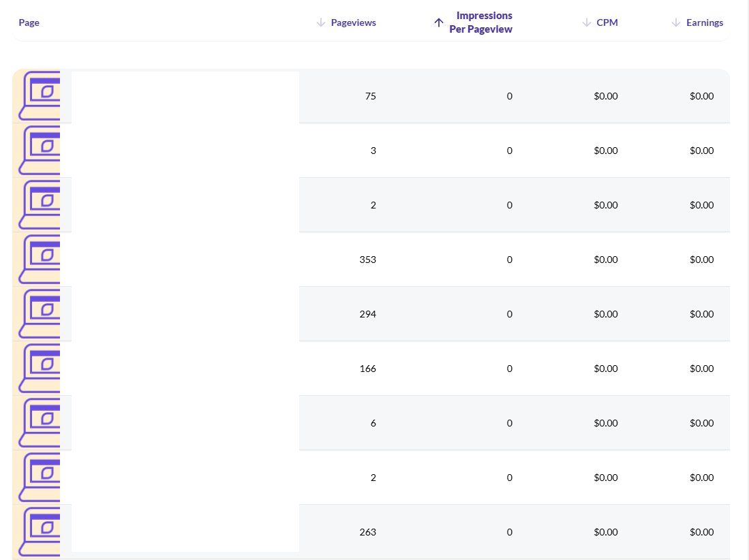Click page icon in the 294 pageviews row
This screenshot has height=560, width=749.
(37, 314)
